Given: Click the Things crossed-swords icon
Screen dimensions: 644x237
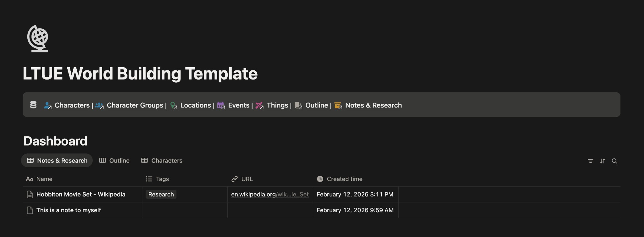Looking at the screenshot, I should (259, 106).
